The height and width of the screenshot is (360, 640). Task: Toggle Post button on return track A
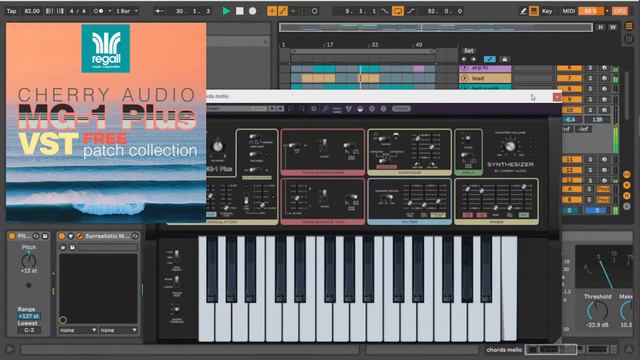(603, 189)
